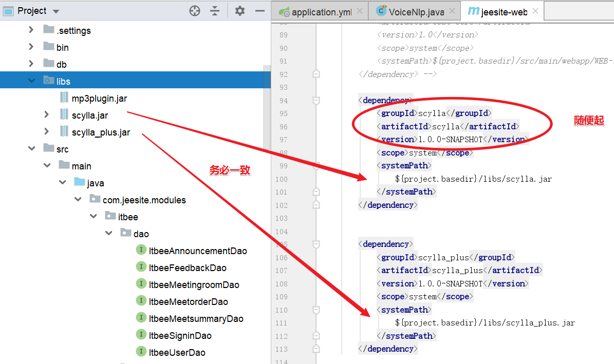
Task: Collapse the itbee package
Action: pyautogui.click(x=93, y=216)
